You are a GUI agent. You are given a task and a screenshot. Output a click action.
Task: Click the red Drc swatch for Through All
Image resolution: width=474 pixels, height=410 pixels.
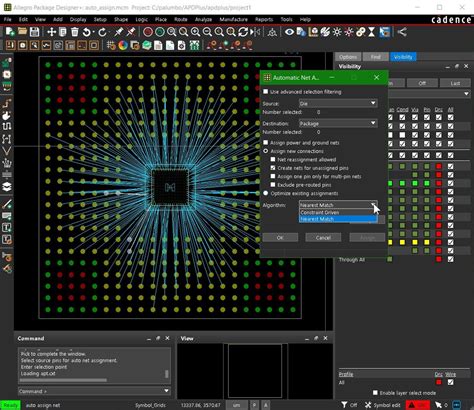click(x=439, y=259)
